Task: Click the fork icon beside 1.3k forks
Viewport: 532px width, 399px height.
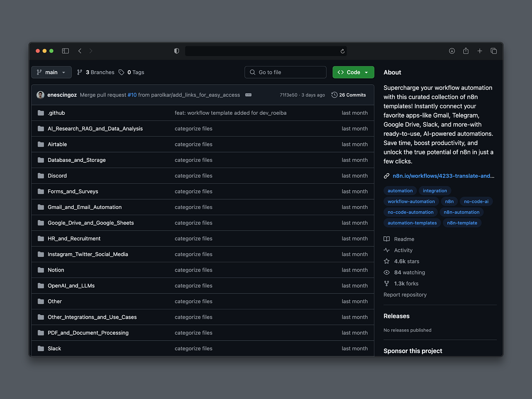Action: [x=387, y=283]
